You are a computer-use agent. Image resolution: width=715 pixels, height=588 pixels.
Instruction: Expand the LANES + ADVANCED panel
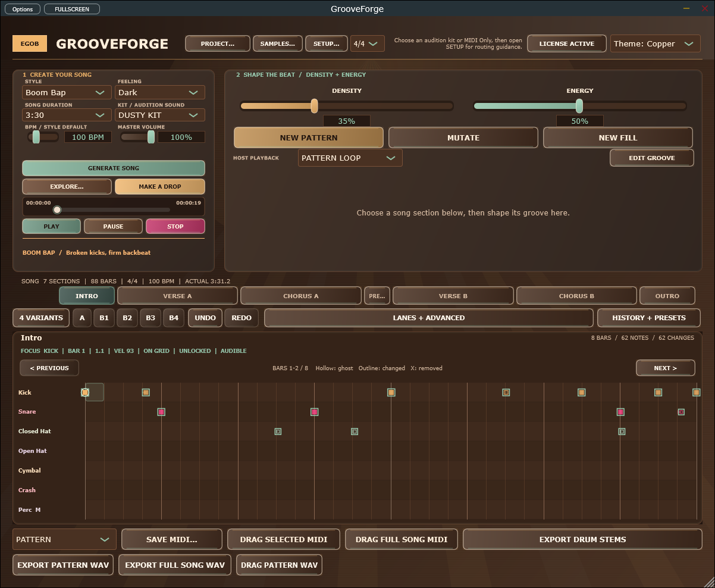pos(428,318)
